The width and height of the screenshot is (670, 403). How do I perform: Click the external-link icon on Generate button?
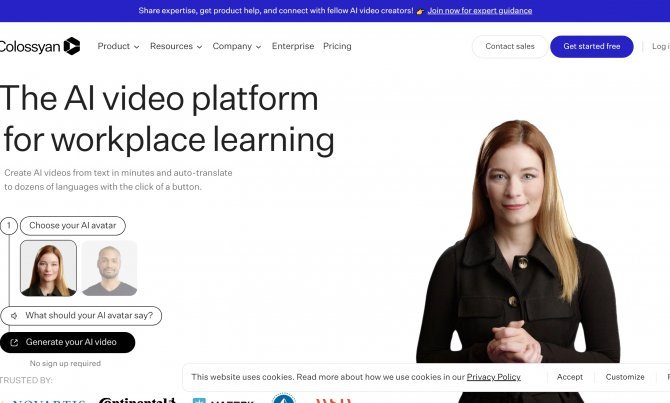tap(14, 342)
